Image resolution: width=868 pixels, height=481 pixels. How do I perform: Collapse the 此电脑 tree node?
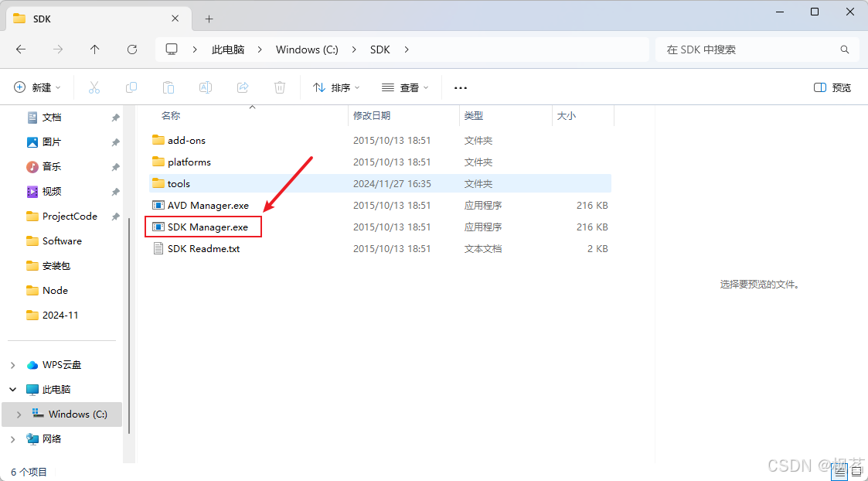13,390
